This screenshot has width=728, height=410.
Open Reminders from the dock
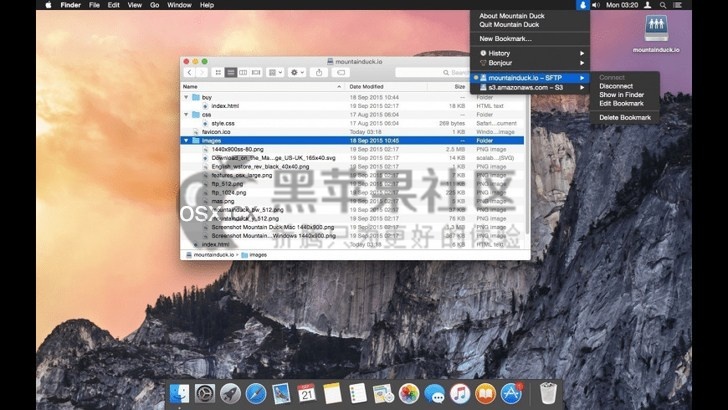pos(358,394)
